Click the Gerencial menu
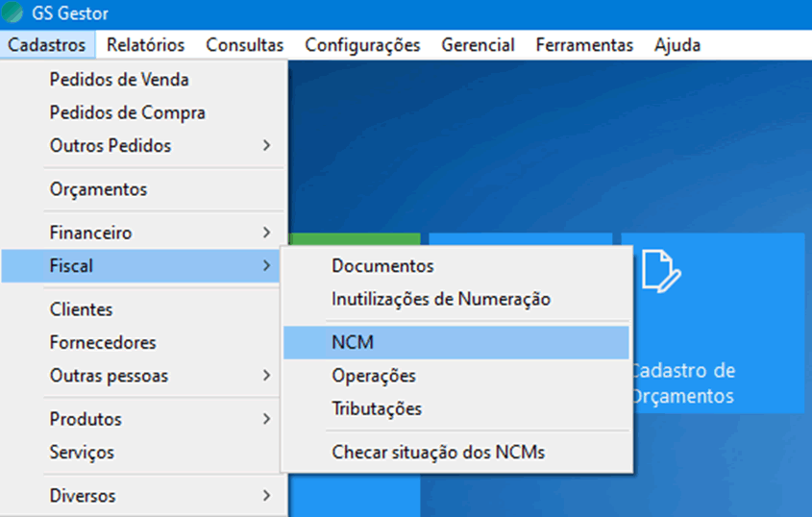 (x=478, y=45)
